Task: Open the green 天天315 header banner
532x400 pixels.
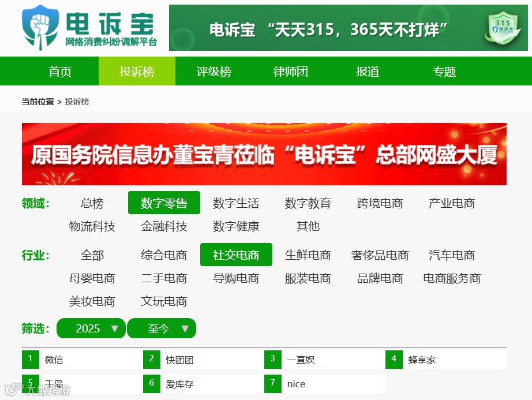Action: (x=348, y=28)
